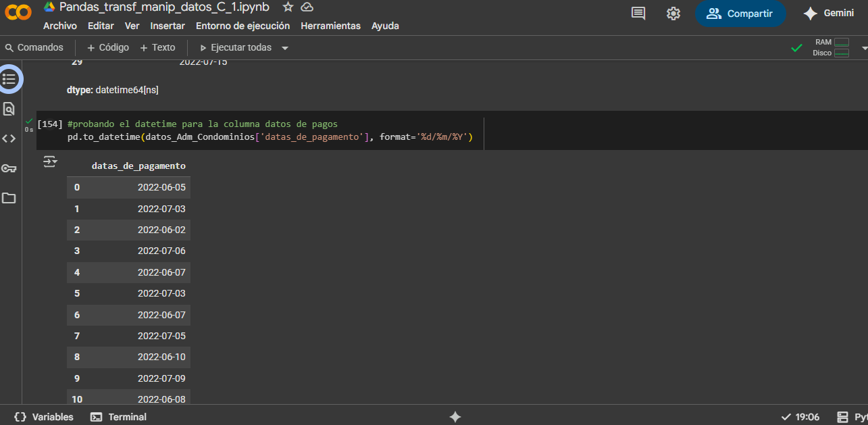Open the Terminal panel
Viewport: 868px width, 425px height.
(x=119, y=417)
